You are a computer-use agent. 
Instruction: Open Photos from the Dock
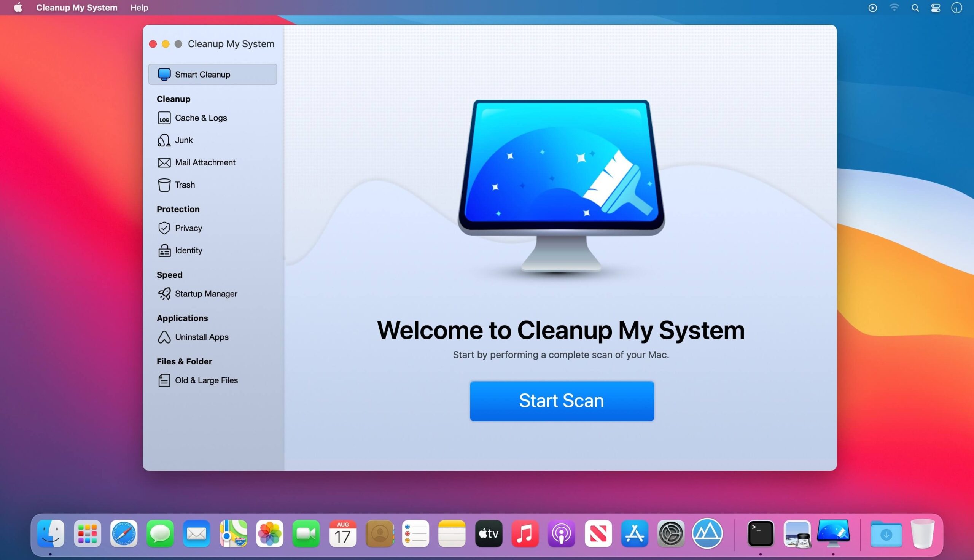[x=269, y=534]
